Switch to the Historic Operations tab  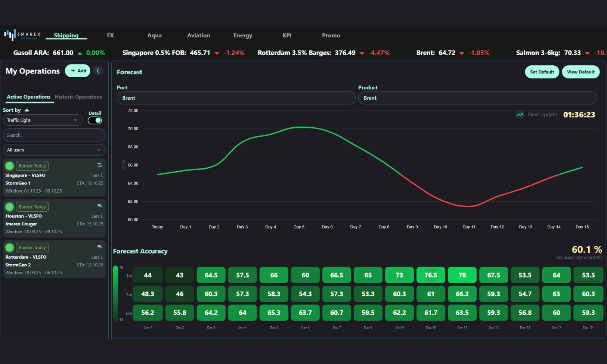pyautogui.click(x=78, y=97)
